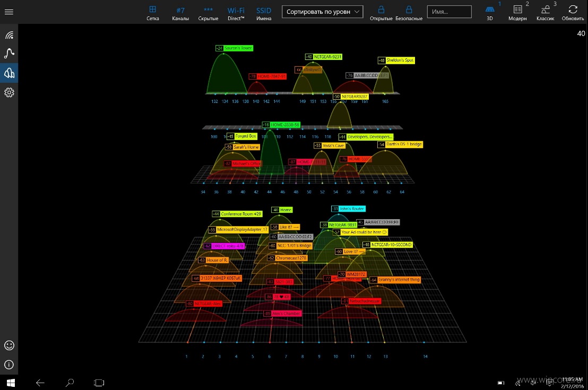This screenshot has height=390, width=588.
Task: Open the settings gear in sidebar
Action: [x=9, y=92]
